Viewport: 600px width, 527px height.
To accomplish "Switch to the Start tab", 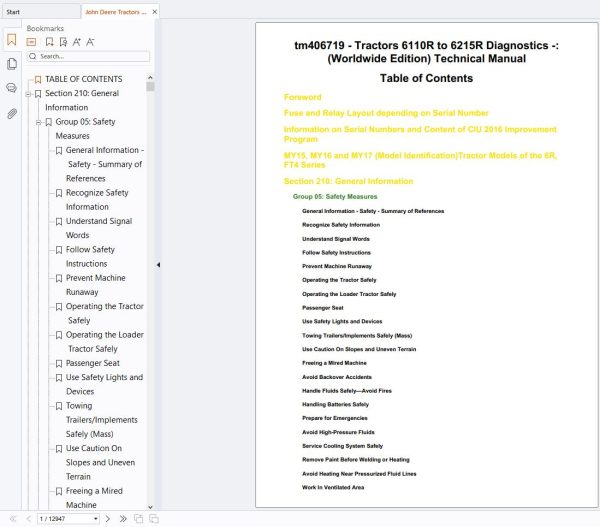I will point(13,12).
